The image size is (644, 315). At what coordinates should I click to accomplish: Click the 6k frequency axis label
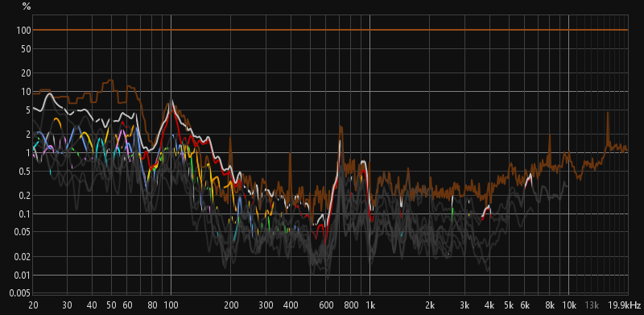[525, 305]
